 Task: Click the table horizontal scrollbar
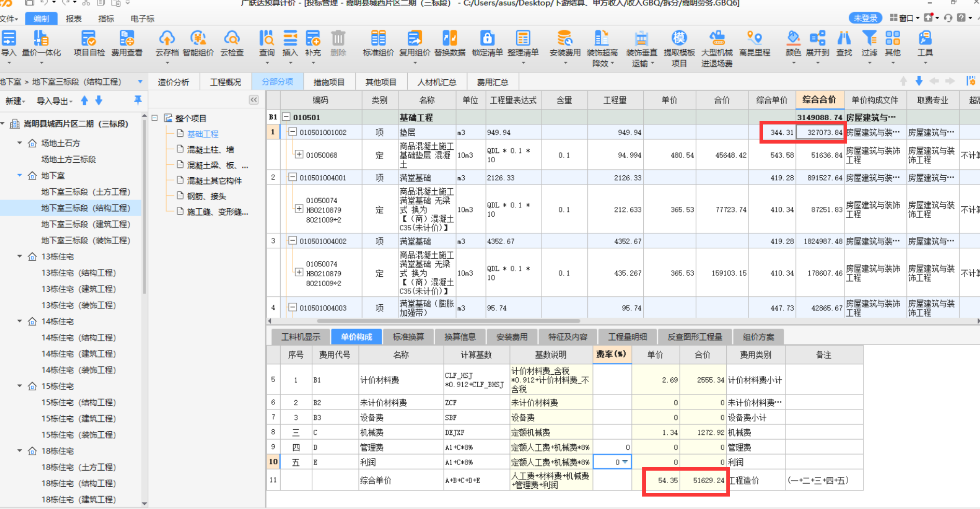point(449,321)
